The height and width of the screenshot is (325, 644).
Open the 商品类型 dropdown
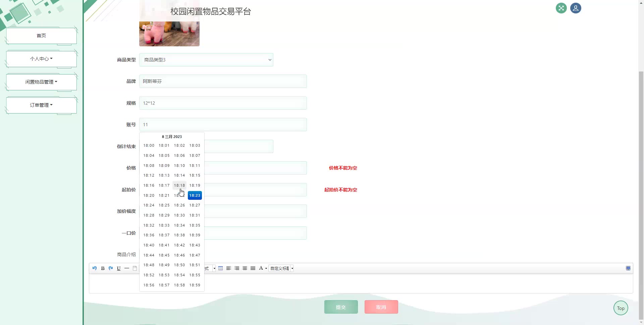coord(206,60)
